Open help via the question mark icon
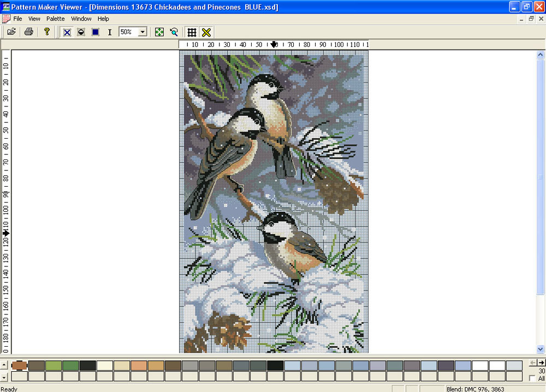 pyautogui.click(x=47, y=32)
